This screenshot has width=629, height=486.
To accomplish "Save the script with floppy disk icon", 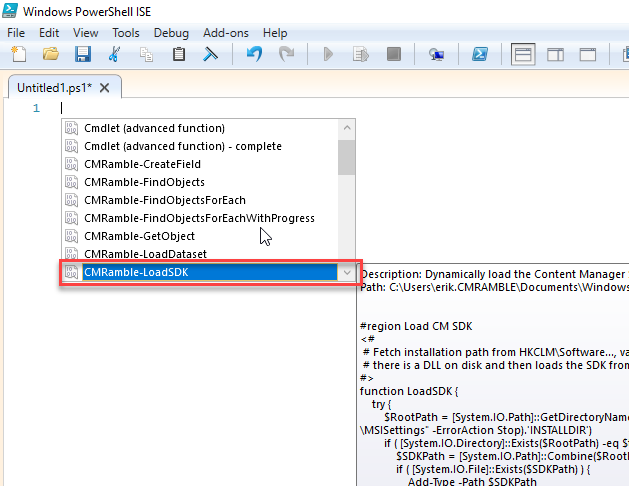I will 83,54.
